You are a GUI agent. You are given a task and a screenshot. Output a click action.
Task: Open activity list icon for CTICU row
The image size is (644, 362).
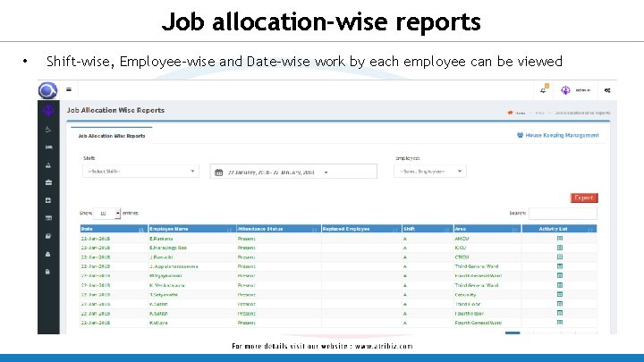coord(559,257)
